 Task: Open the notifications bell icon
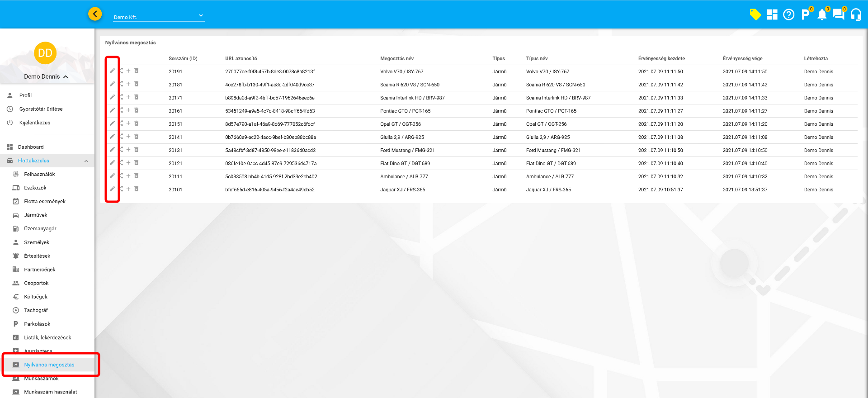(x=822, y=15)
